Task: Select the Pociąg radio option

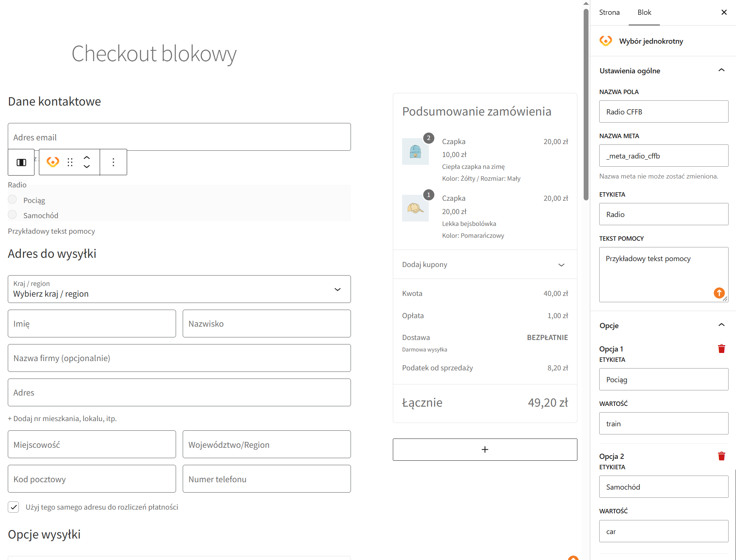Action: click(x=12, y=200)
